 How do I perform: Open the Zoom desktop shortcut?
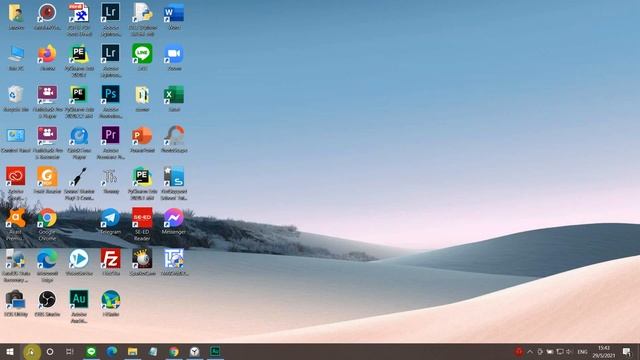pyautogui.click(x=174, y=54)
